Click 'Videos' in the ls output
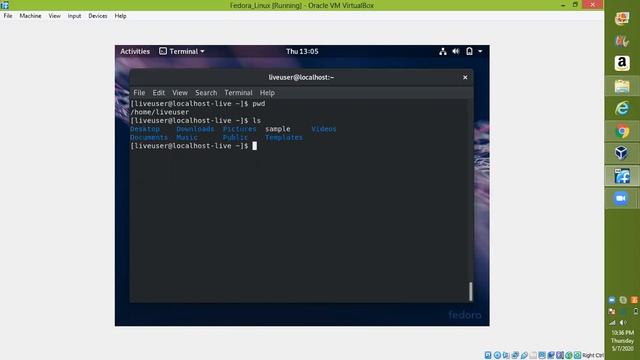The height and width of the screenshot is (360, 640). pos(324,129)
